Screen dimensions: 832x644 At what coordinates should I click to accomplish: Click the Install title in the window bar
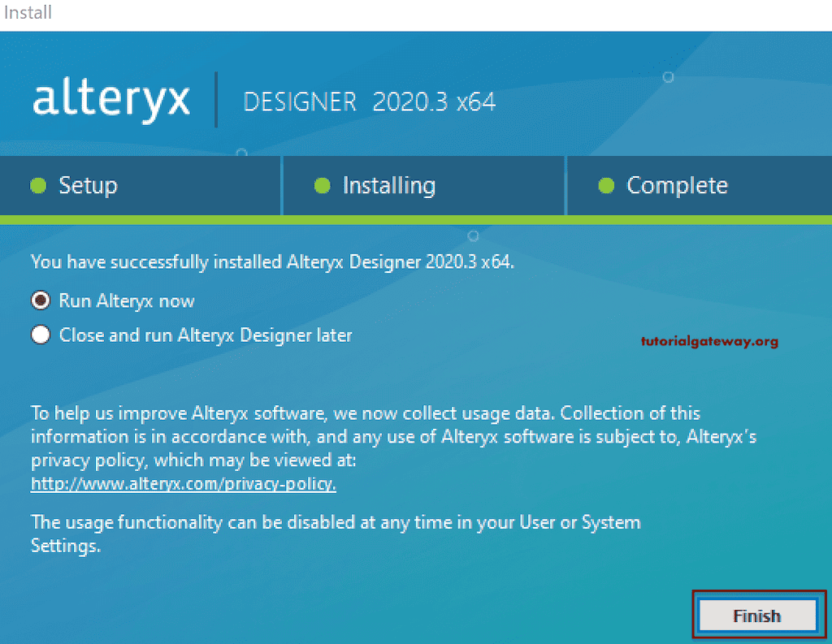point(28,12)
